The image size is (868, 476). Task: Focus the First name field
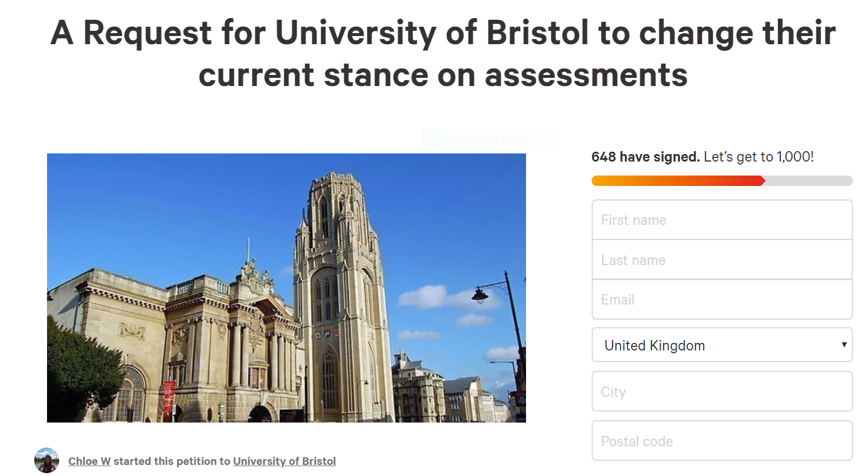(722, 220)
